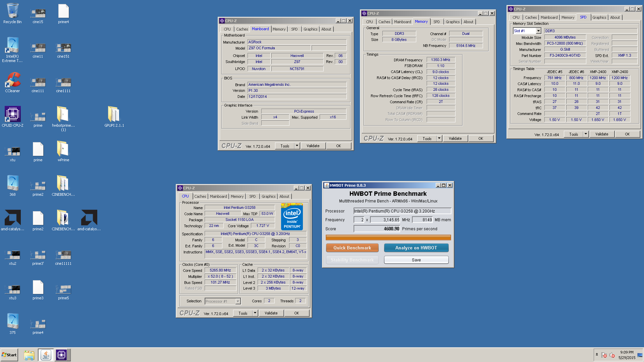This screenshot has width=644, height=362.
Task: Open the Processor #1 selection dropdown
Action: point(238,301)
